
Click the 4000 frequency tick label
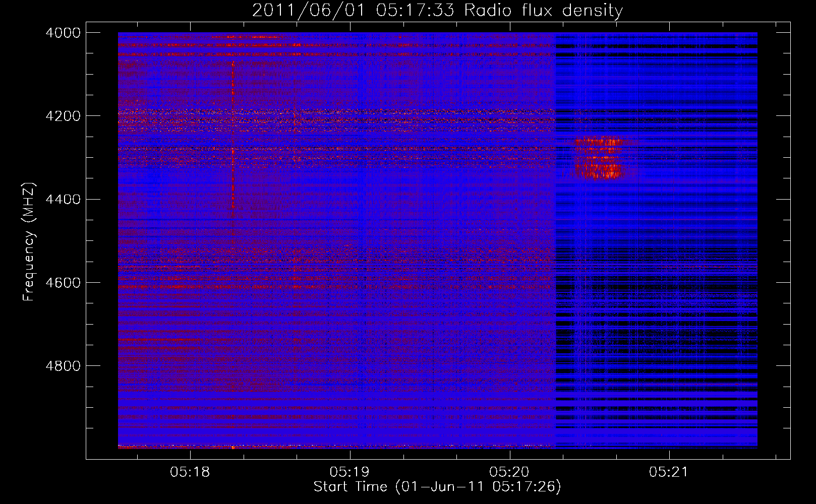click(63, 33)
